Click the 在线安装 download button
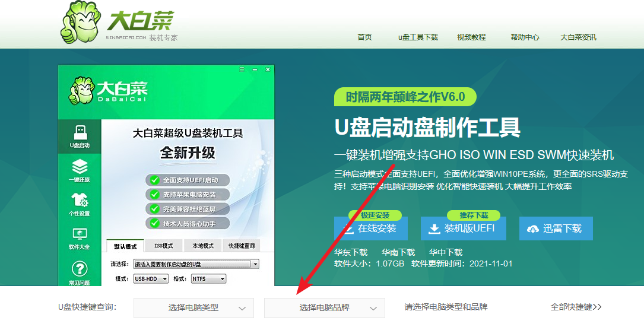 click(371, 228)
